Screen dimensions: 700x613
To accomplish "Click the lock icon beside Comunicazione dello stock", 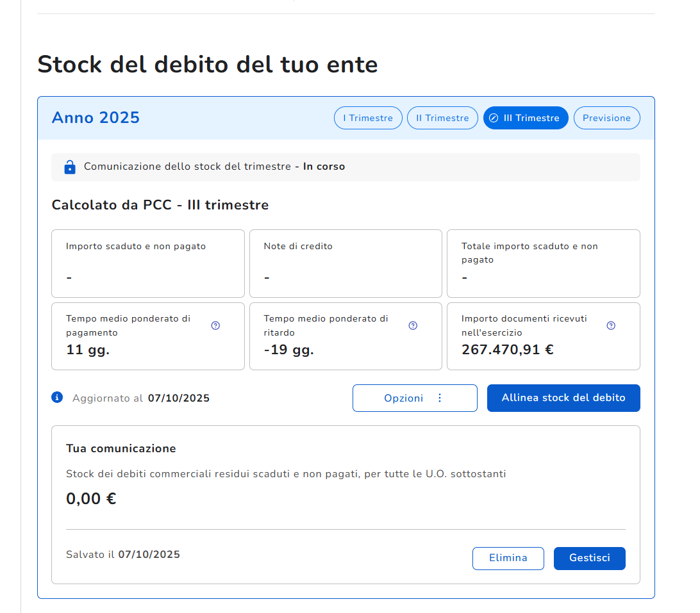I will (x=70, y=167).
